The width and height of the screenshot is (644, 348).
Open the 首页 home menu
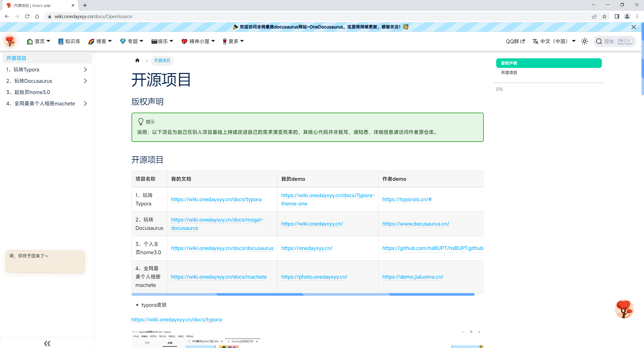click(x=38, y=41)
